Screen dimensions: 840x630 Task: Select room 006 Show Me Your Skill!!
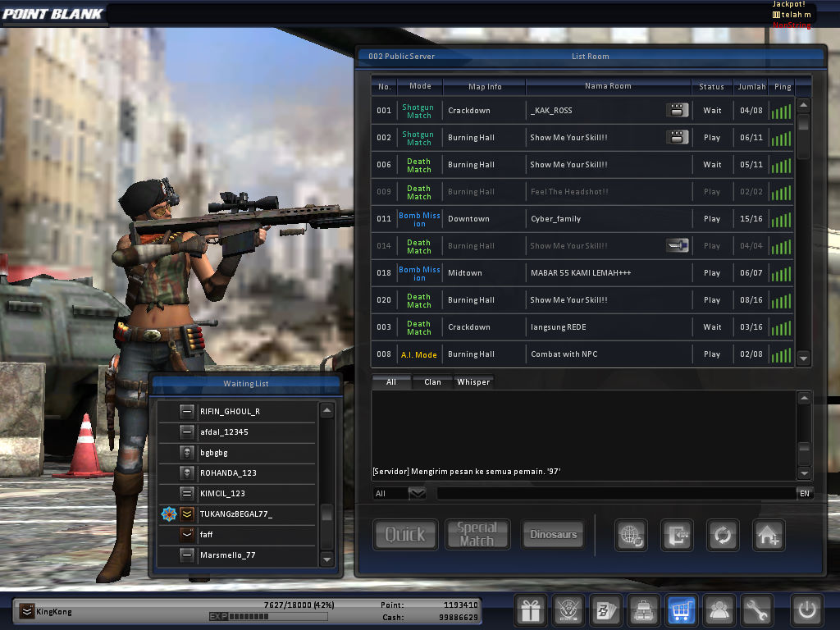(582, 164)
